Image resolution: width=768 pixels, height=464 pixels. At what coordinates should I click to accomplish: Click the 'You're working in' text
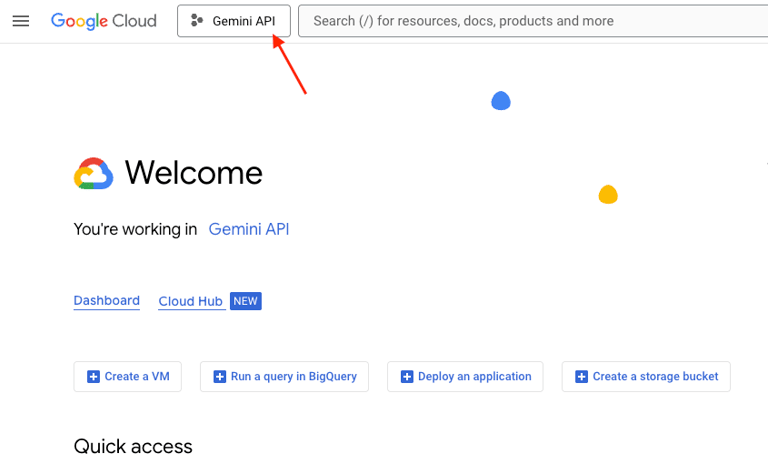[135, 229]
